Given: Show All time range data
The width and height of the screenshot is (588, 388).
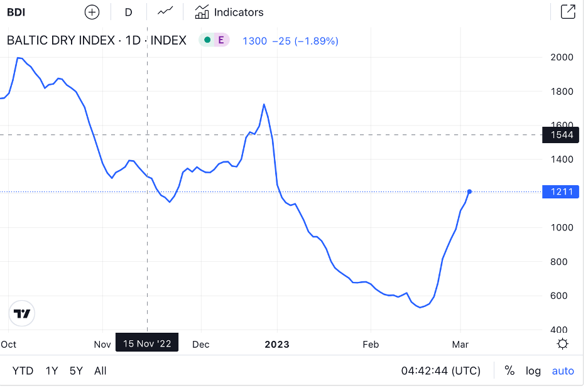Looking at the screenshot, I should 100,370.
